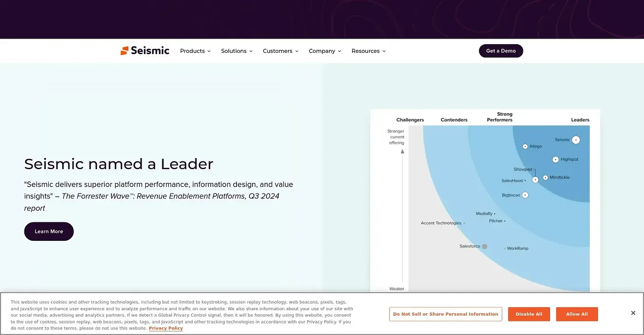Click the 'Accent Technologies' chart label
This screenshot has width=644, height=335.
click(x=441, y=223)
